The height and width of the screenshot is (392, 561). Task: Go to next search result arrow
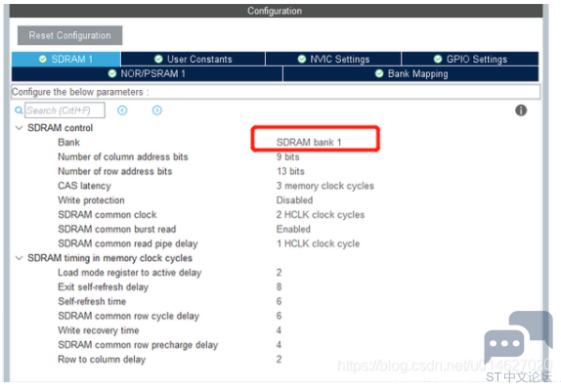[x=157, y=110]
